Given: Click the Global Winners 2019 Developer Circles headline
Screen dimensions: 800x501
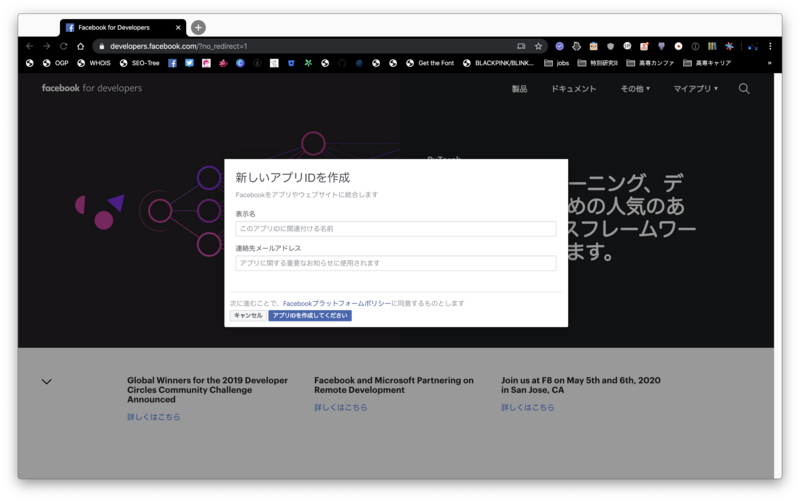Looking at the screenshot, I should (x=207, y=390).
